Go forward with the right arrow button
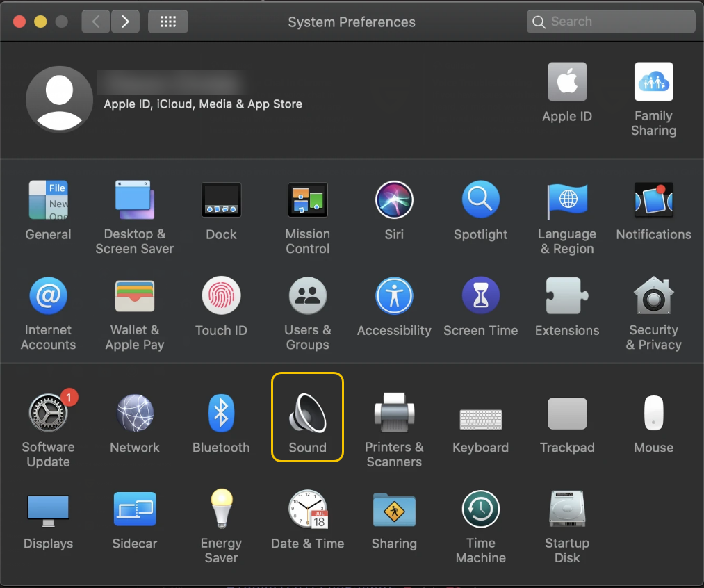 [x=125, y=22]
